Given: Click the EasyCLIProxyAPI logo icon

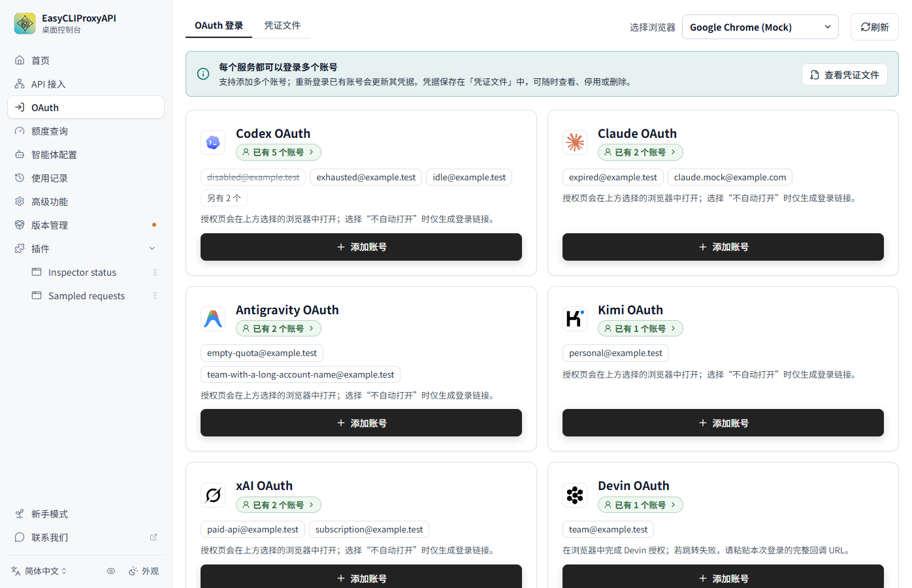Looking at the screenshot, I should (x=25, y=24).
